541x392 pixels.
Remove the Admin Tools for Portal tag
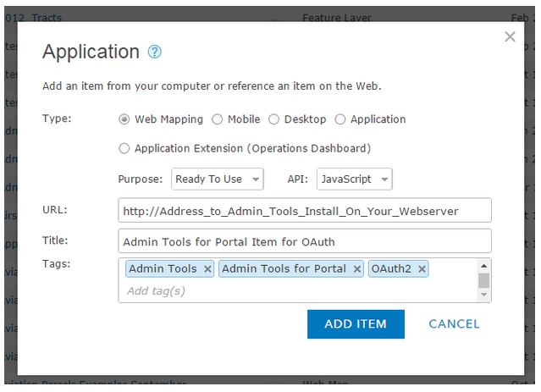357,268
